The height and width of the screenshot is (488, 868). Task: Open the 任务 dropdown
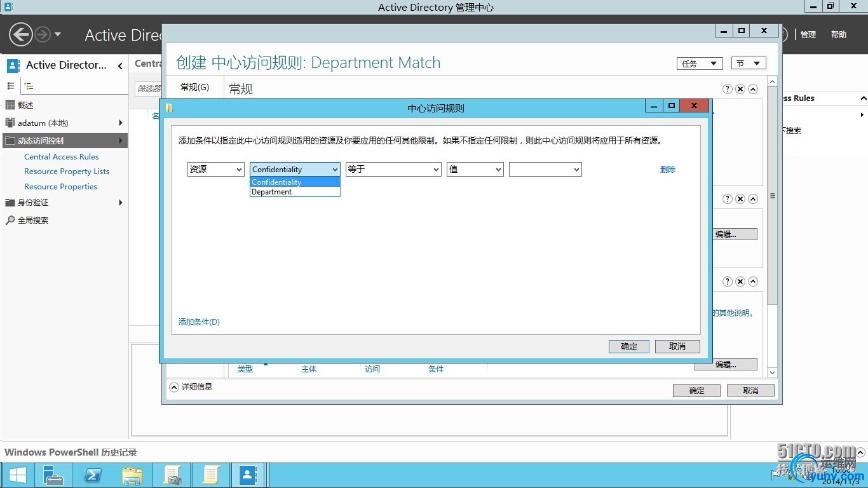(699, 64)
